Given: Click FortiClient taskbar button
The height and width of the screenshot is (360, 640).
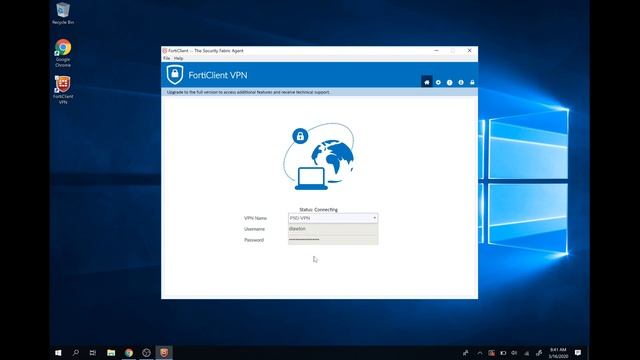Looking at the screenshot, I should (x=164, y=353).
